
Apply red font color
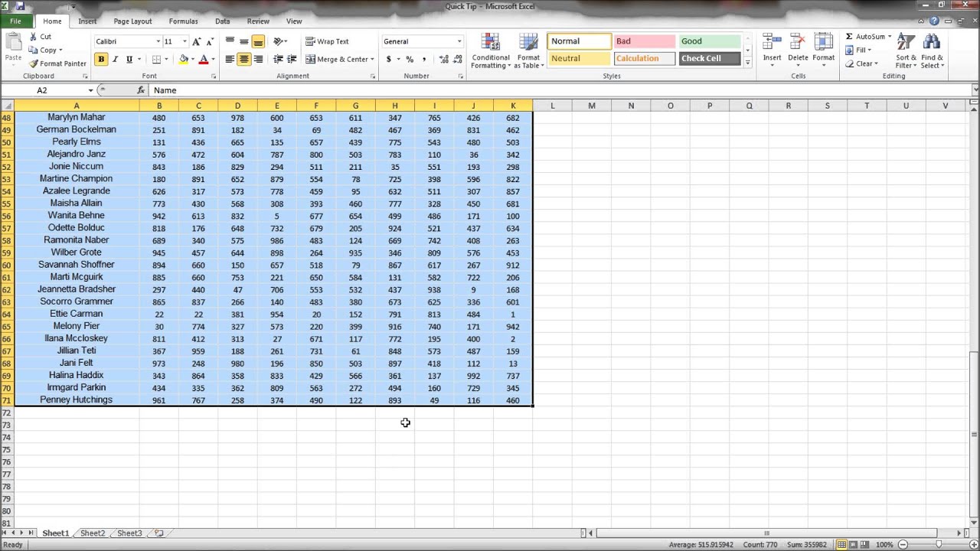203,59
